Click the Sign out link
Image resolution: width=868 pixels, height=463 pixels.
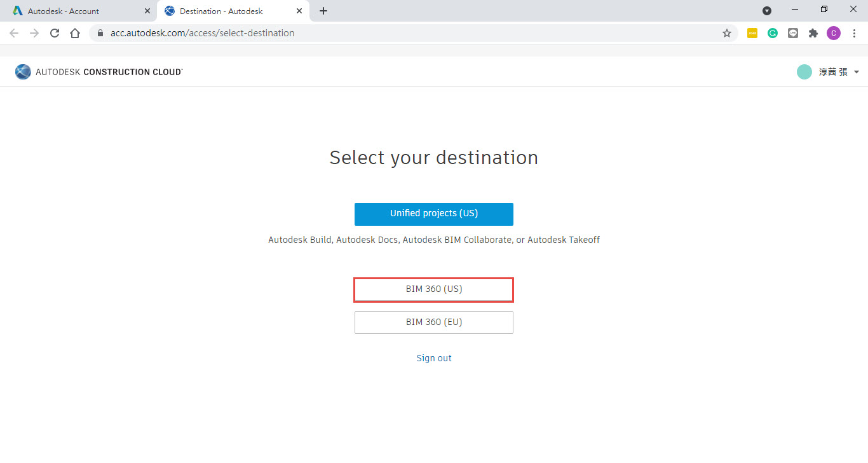click(x=434, y=358)
